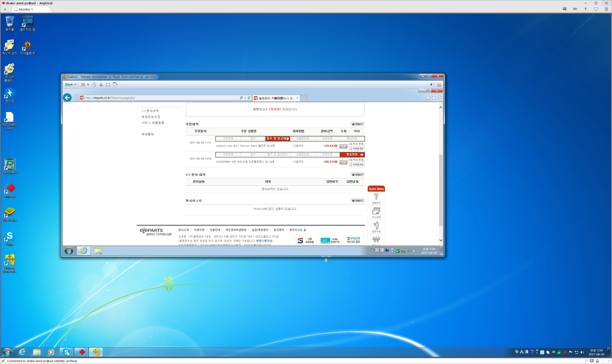Enter VMware full screen mode

[108, 84]
